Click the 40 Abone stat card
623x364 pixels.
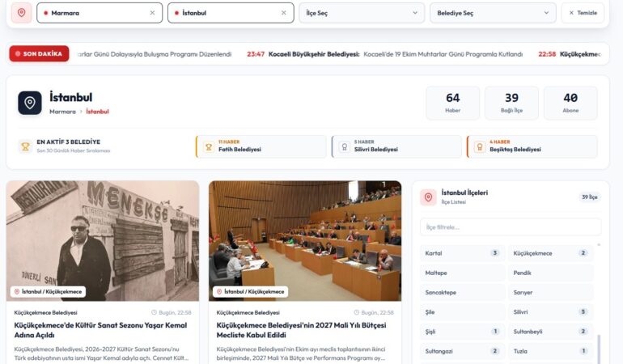[x=570, y=103]
